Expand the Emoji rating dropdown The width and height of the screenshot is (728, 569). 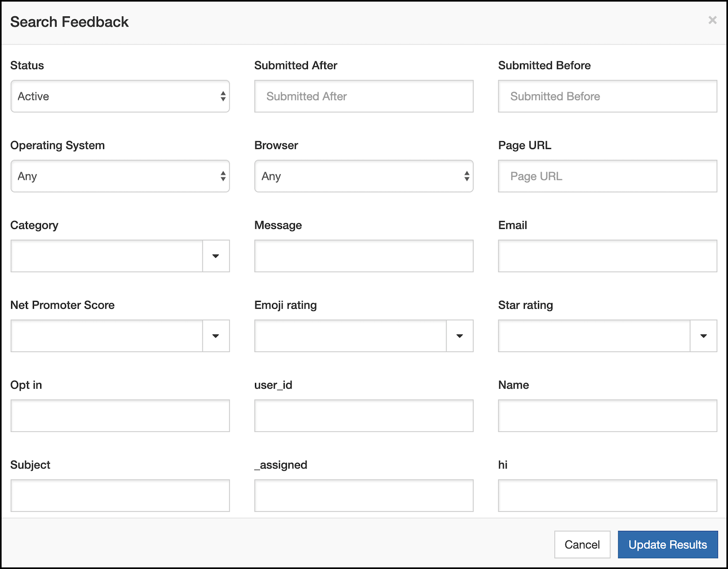pos(459,336)
